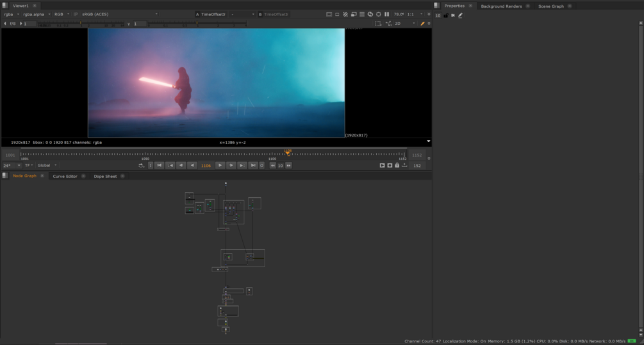644x345 pixels.
Task: Click the Properties pencil edit icon
Action: click(460, 15)
